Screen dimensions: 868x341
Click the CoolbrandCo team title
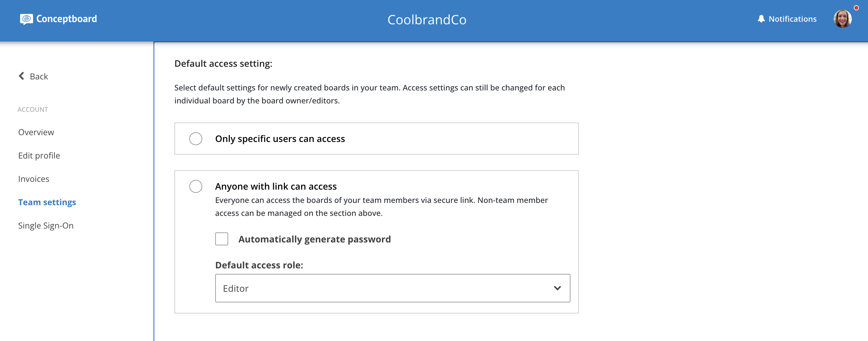[427, 19]
